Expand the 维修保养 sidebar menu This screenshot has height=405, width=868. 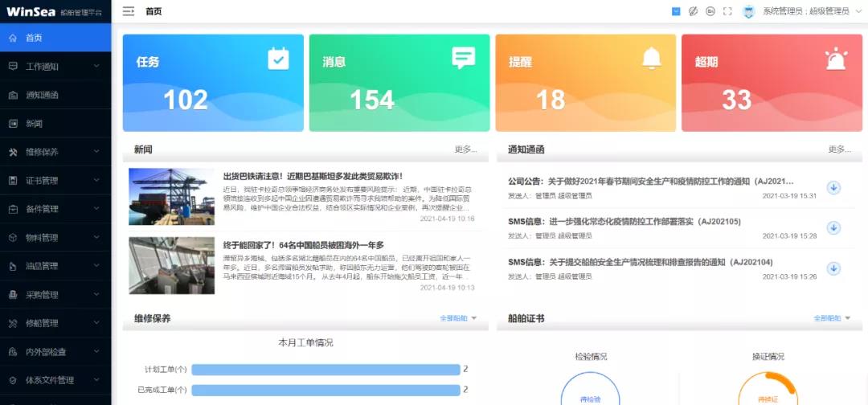[x=55, y=152]
